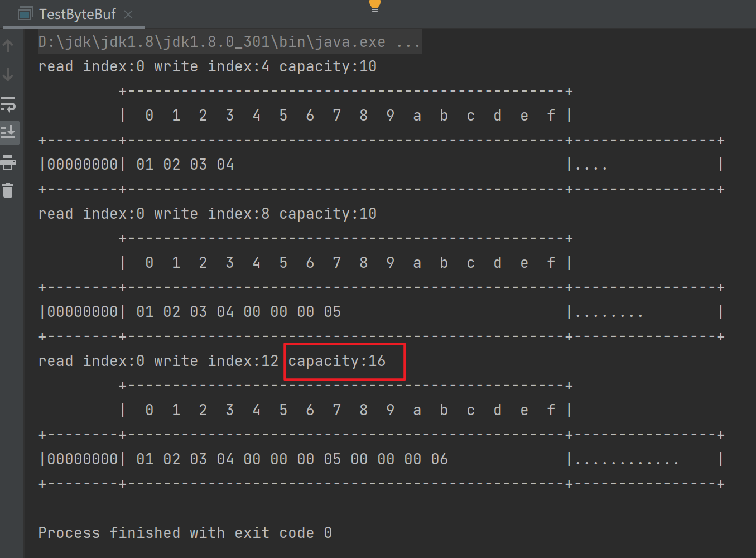
Task: Select the TestByteBuf run tab
Action: coord(77,14)
